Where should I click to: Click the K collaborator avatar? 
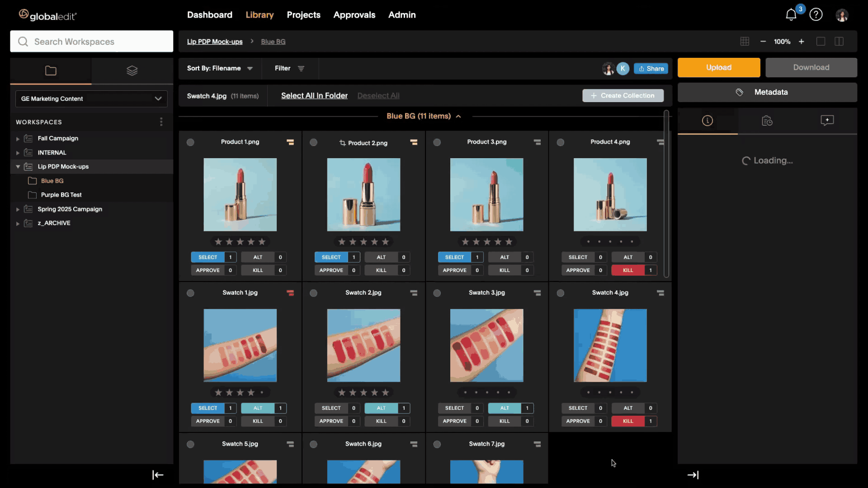point(623,69)
